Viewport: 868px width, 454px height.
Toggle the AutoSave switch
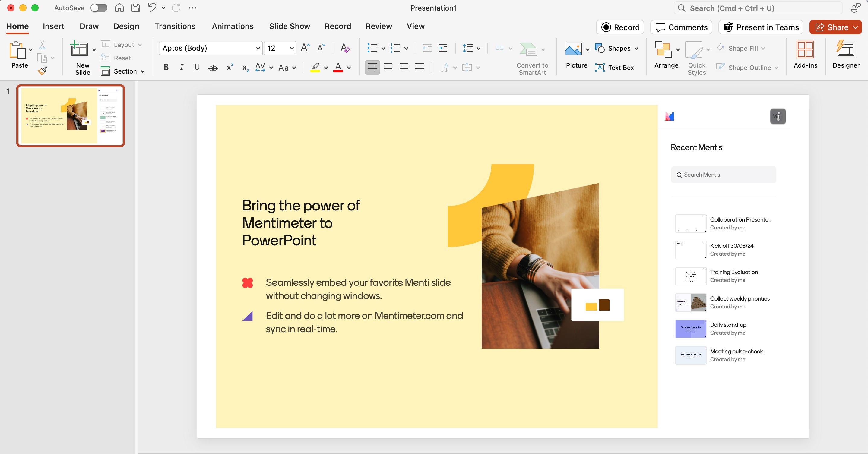(99, 8)
